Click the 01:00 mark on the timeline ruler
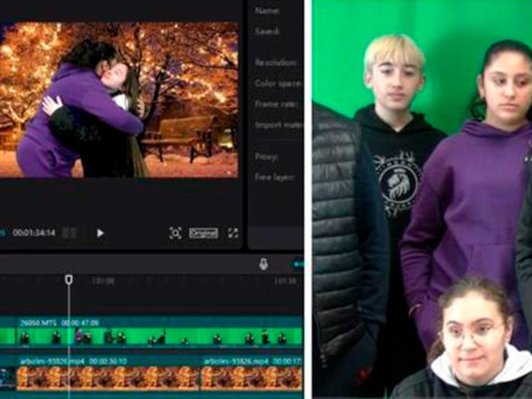The height and width of the screenshot is (399, 532). click(103, 281)
